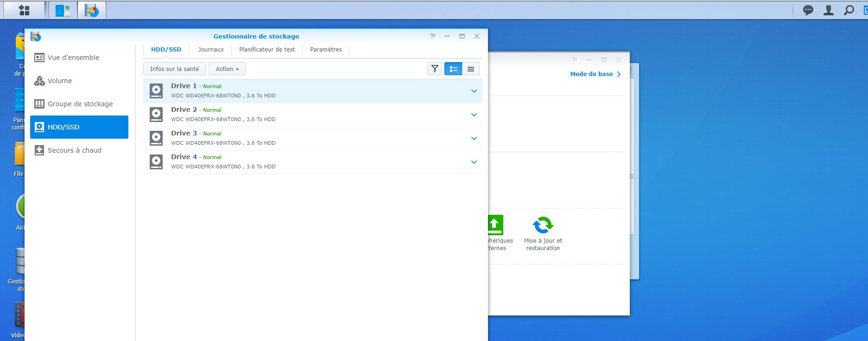Switch to the Journaux tab
Image resolution: width=868 pixels, height=341 pixels.
point(211,50)
